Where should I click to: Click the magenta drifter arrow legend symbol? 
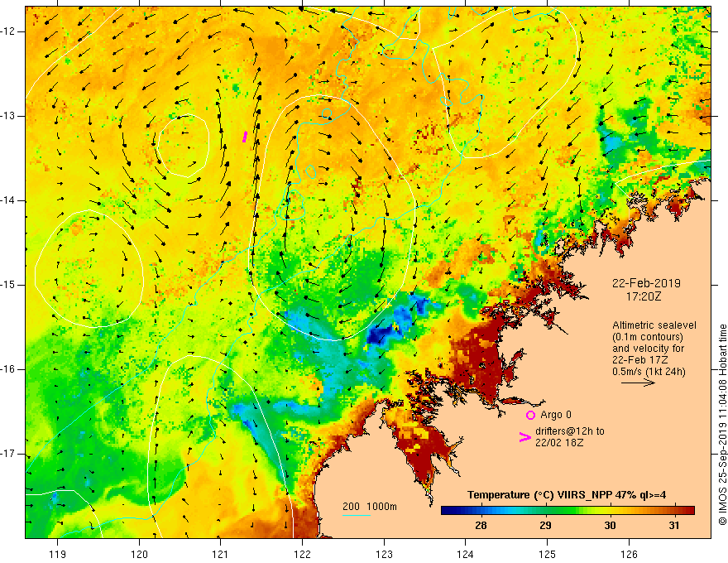(x=525, y=437)
